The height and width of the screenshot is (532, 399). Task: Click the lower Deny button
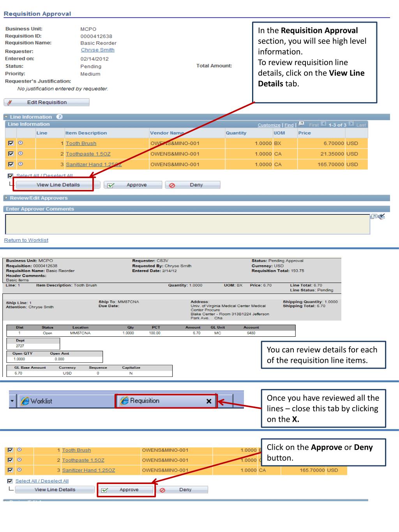coord(182,490)
